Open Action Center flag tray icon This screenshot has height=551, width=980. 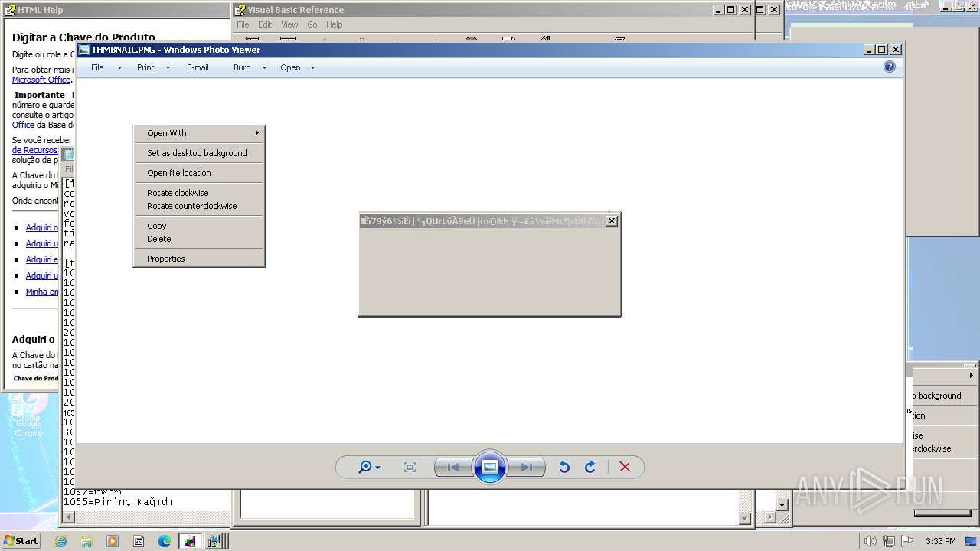907,541
